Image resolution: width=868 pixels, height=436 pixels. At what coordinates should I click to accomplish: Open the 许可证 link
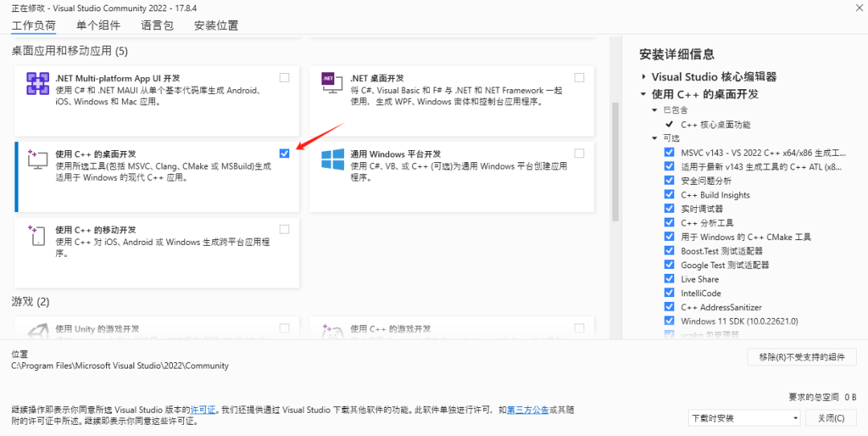coord(203,410)
